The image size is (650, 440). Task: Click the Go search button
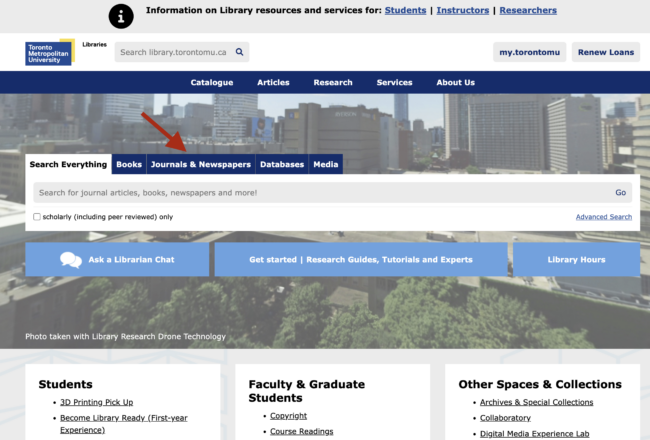point(620,192)
